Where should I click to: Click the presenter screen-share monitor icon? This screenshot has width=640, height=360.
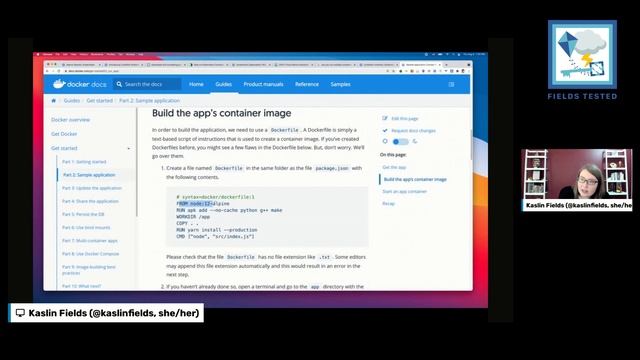coord(20,313)
